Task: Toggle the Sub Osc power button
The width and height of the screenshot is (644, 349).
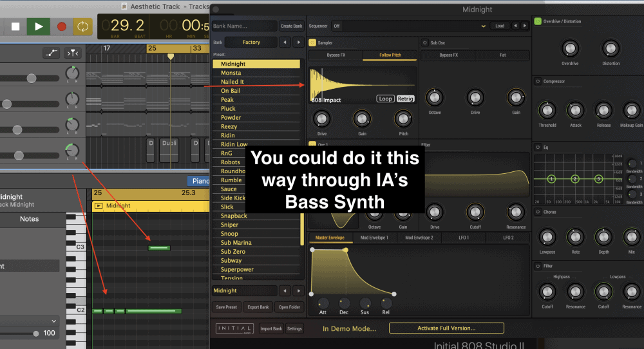Action: coord(425,42)
